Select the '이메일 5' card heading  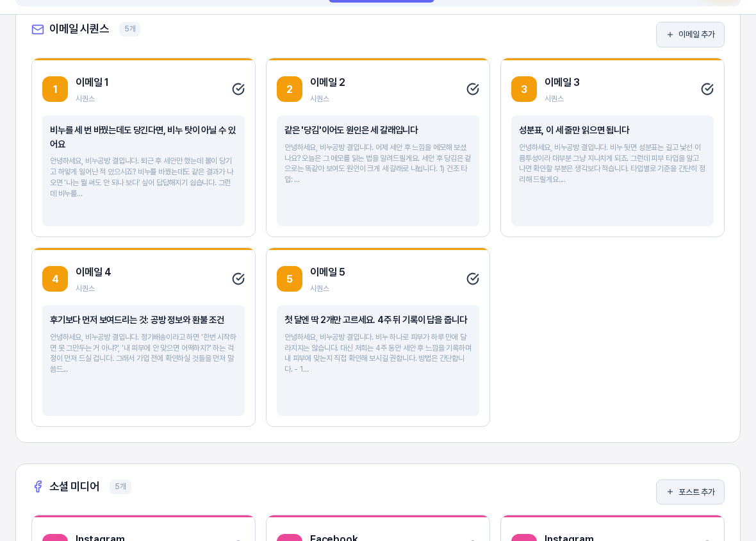[x=327, y=272]
